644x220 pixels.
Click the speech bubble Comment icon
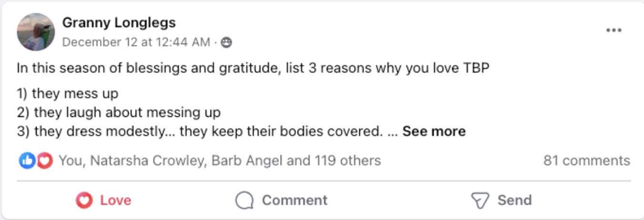coord(244,200)
